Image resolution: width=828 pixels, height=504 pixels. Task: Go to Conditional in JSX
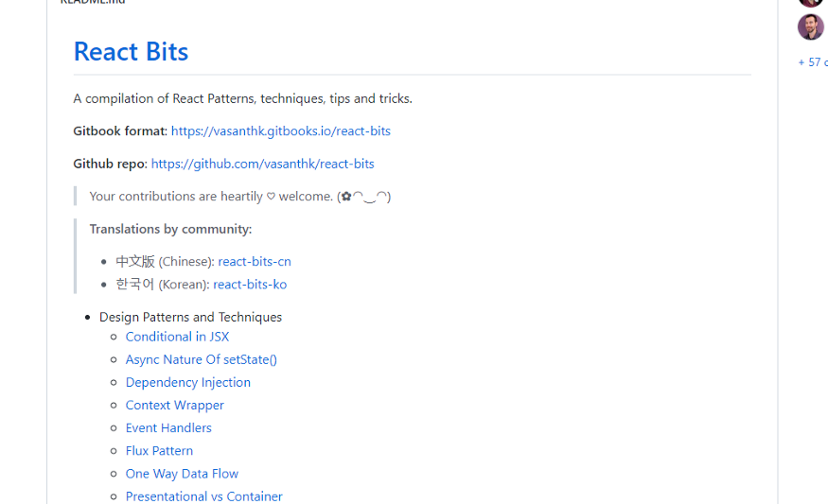tap(177, 337)
